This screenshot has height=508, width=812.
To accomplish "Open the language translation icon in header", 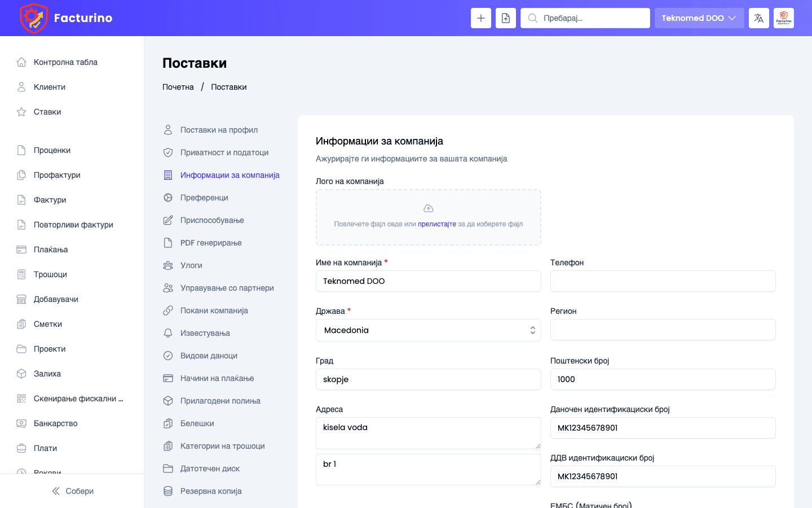I will 758,17.
